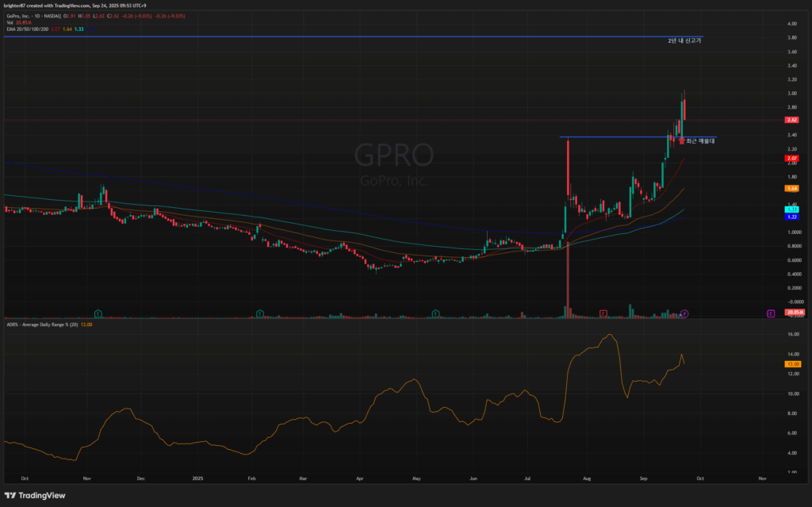Click the 'Sep' label on time axis
Image resolution: width=812 pixels, height=507 pixels.
[x=643, y=478]
